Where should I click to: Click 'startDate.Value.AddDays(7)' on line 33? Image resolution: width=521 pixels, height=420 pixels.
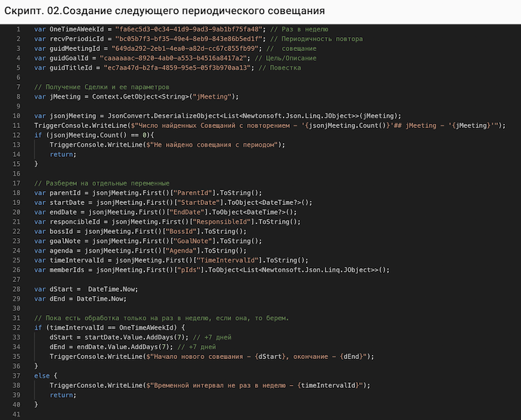coord(137,337)
